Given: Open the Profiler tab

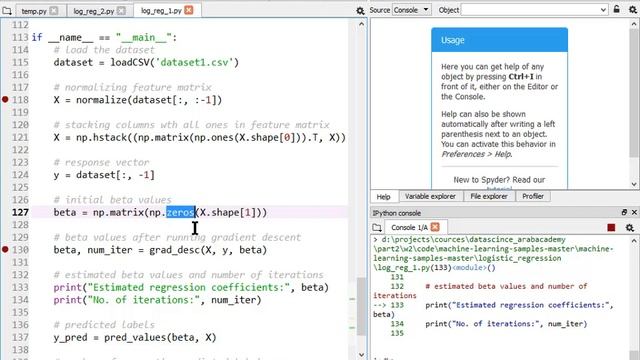Looking at the screenshot, I should tap(533, 196).
